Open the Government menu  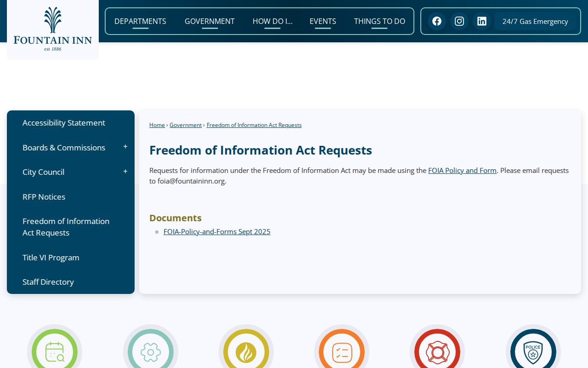pos(209,21)
